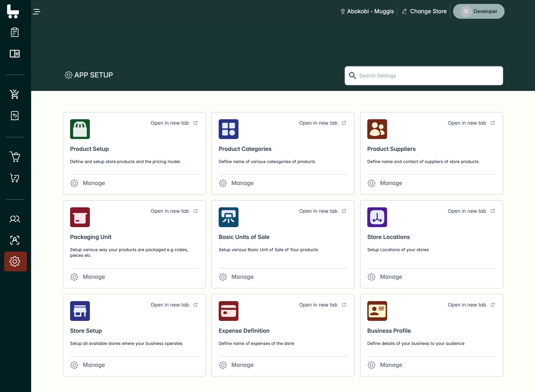The image size is (535, 392).
Task: Click the external-link icon on Product Setup card
Action: coord(195,123)
